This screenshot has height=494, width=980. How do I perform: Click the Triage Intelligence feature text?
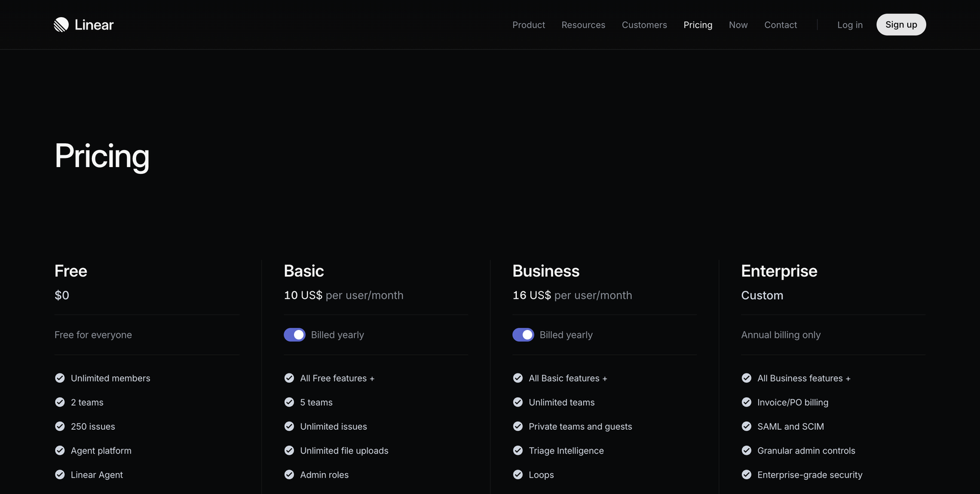566,451
